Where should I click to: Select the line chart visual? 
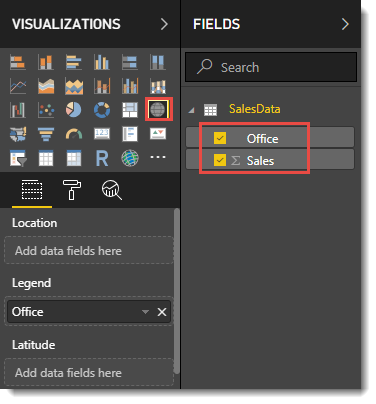coord(18,86)
